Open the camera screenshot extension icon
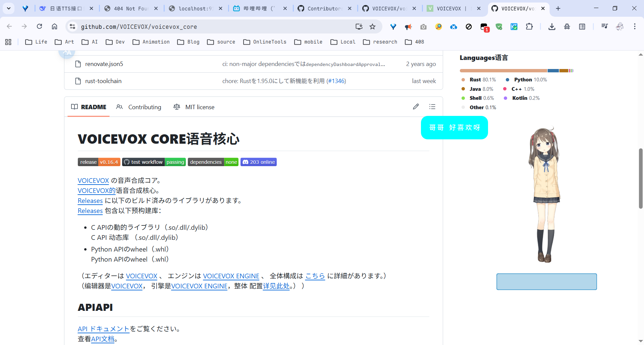The width and height of the screenshot is (644, 345). pyautogui.click(x=423, y=26)
